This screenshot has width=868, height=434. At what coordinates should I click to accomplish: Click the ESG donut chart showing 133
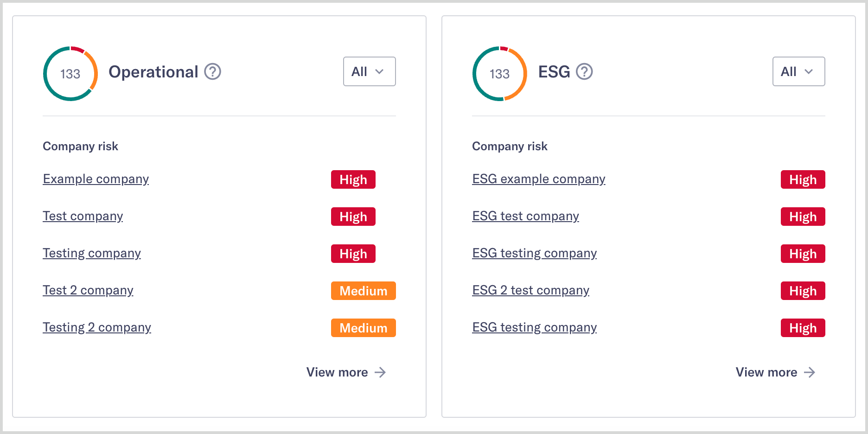click(499, 73)
